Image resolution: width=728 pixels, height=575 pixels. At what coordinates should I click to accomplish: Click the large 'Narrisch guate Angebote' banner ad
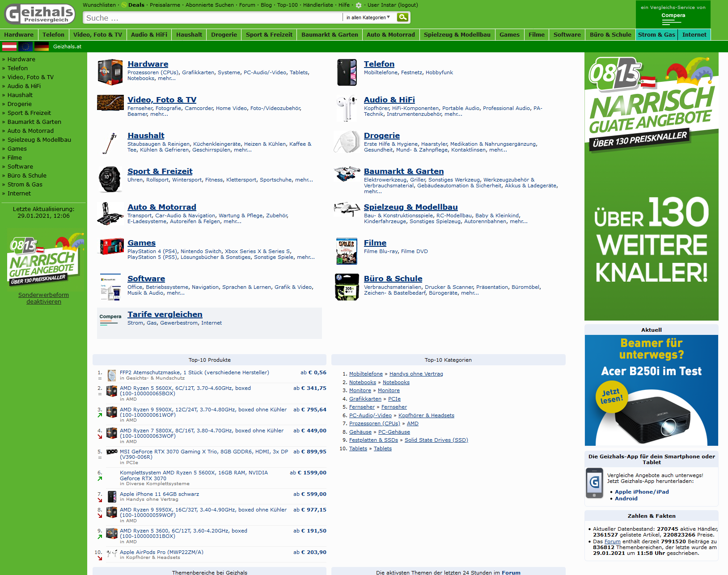coord(652,186)
